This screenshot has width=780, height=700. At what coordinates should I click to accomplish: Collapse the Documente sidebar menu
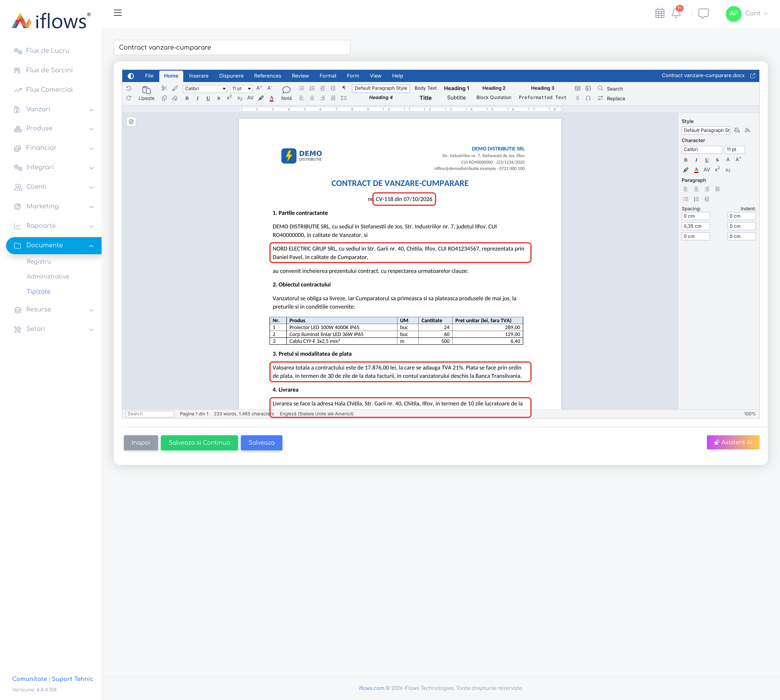(x=54, y=245)
